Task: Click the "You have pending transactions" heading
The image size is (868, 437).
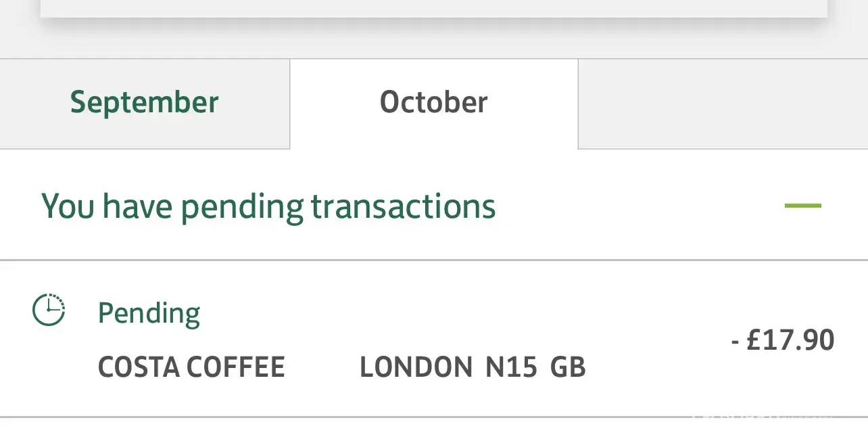Action: [x=268, y=206]
